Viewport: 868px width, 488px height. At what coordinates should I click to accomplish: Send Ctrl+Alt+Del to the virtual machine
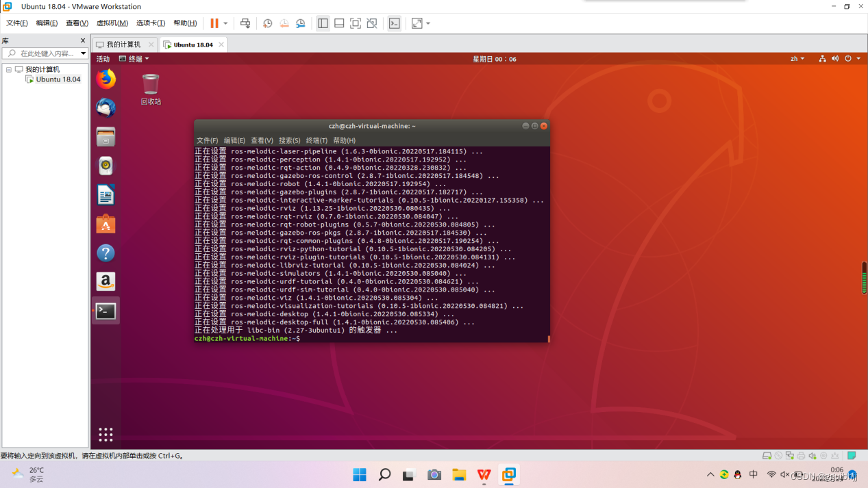245,23
